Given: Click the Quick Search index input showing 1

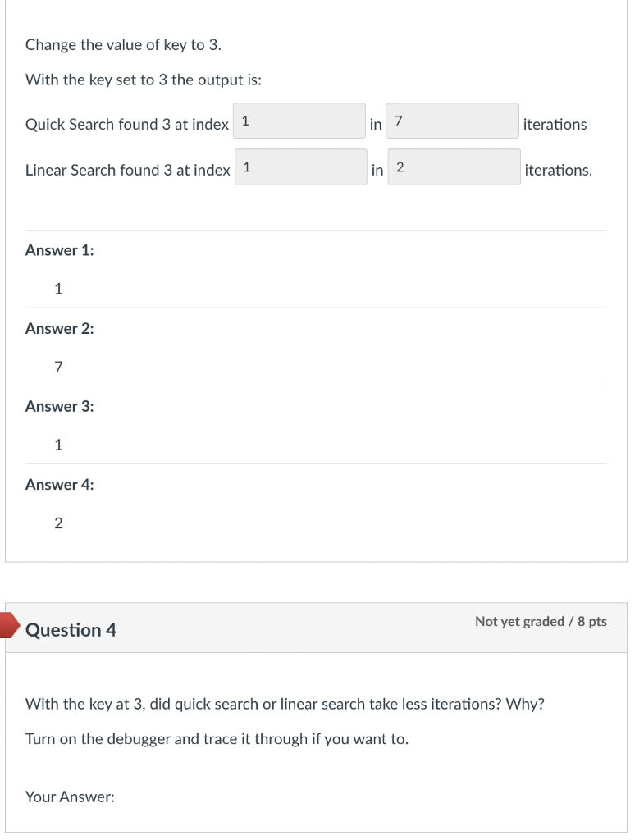Looking at the screenshot, I should pos(300,121).
